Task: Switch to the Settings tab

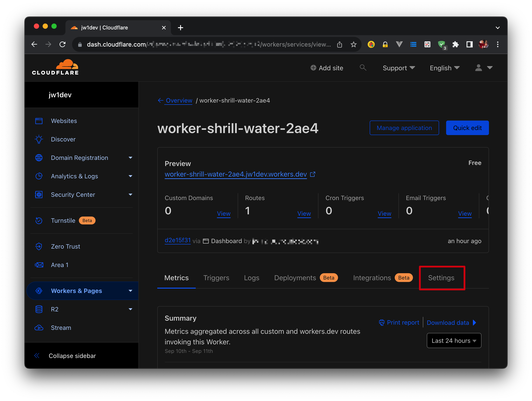Action: 441,278
